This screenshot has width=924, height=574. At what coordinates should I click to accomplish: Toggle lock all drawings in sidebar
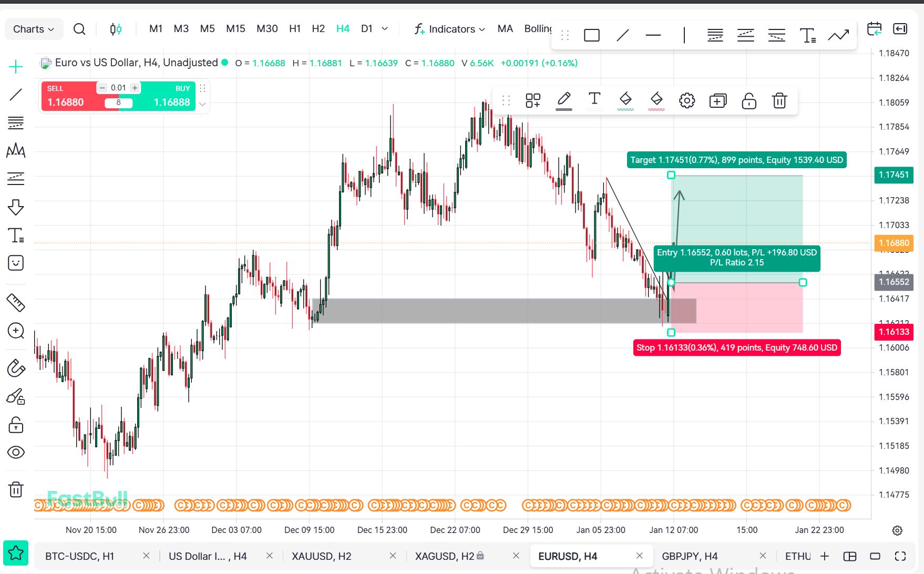[16, 425]
